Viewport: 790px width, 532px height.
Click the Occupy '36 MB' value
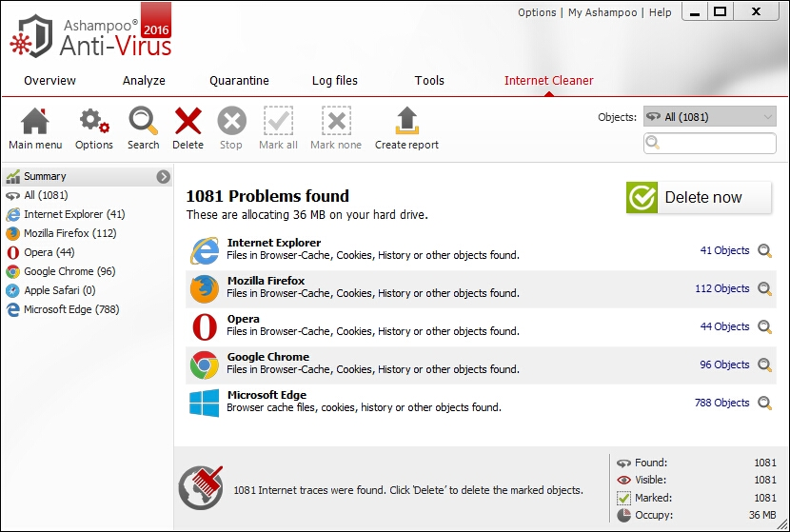762,516
